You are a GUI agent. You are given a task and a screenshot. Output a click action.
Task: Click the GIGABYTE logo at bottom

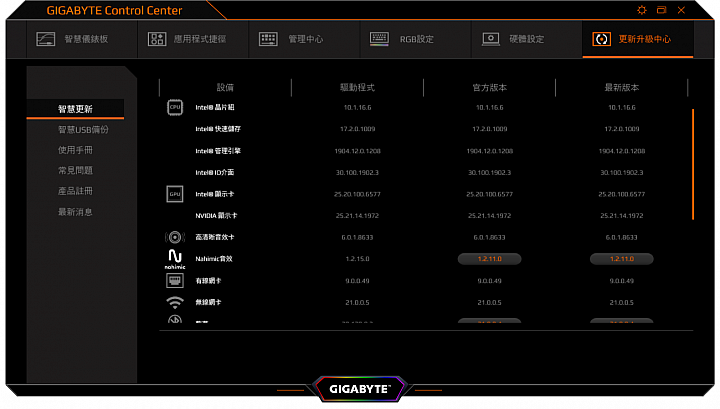point(360,389)
